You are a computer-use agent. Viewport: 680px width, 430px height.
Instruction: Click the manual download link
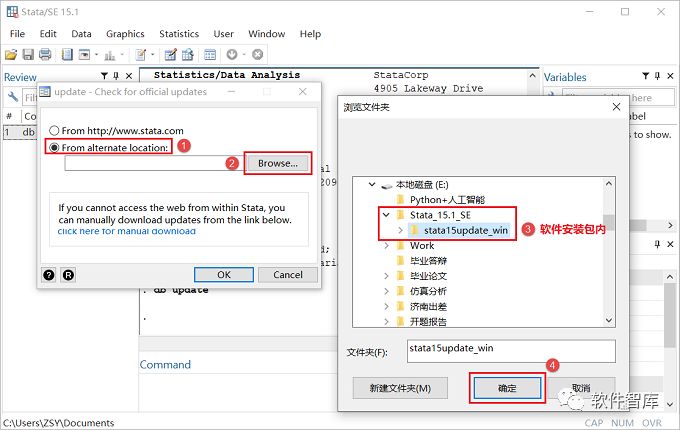tap(127, 231)
